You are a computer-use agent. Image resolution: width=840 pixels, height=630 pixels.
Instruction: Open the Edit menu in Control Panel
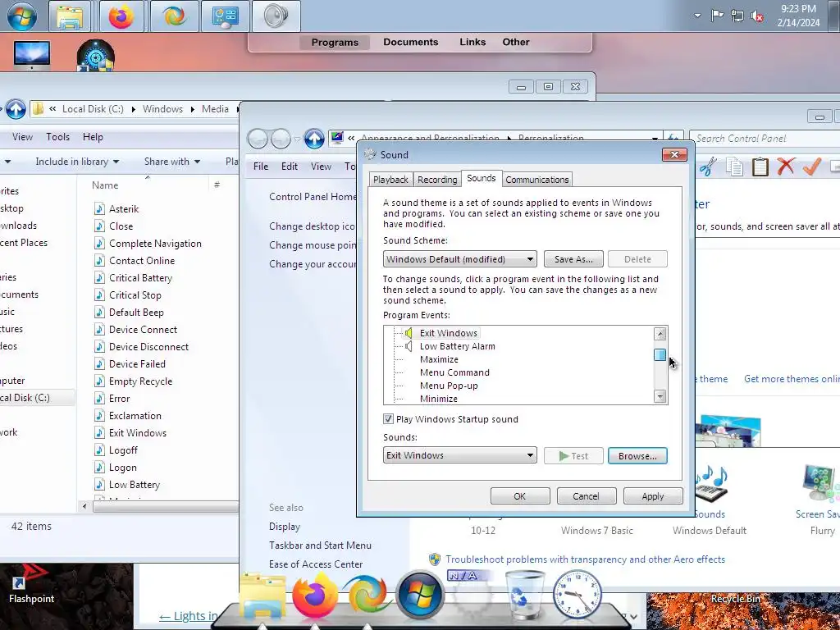(290, 167)
